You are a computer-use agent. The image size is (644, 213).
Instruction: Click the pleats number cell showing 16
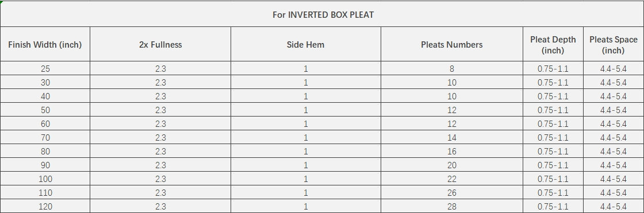(x=452, y=151)
